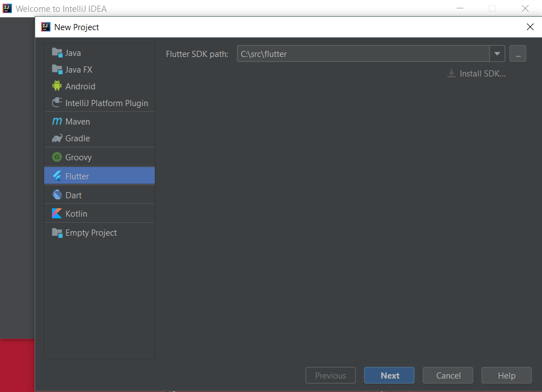Choose the IntelliJ Platform Plugin icon
Screen dimensions: 542x392
click(x=57, y=103)
